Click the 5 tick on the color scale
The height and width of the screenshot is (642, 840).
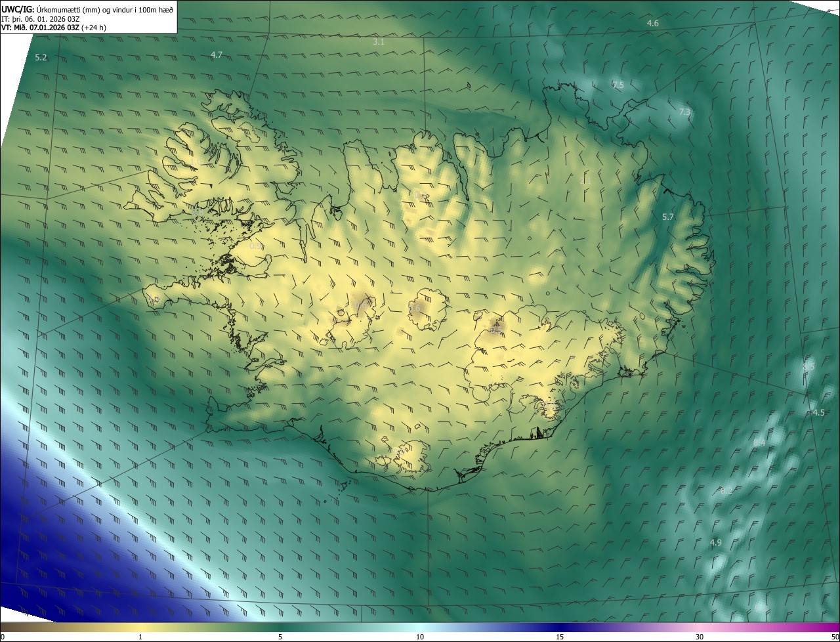coord(280,637)
